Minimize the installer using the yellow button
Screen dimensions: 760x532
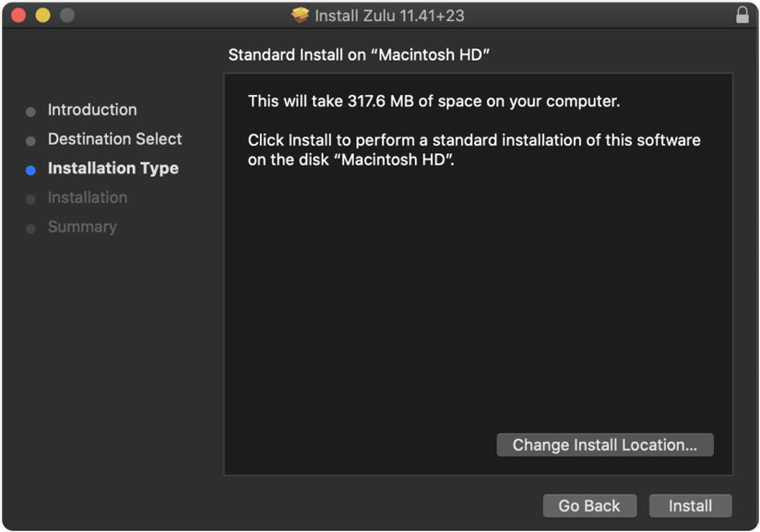tap(42, 16)
